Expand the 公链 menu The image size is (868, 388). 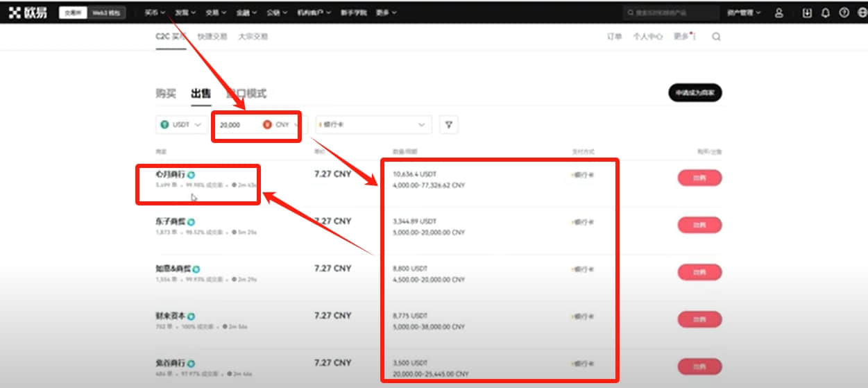pyautogui.click(x=278, y=12)
